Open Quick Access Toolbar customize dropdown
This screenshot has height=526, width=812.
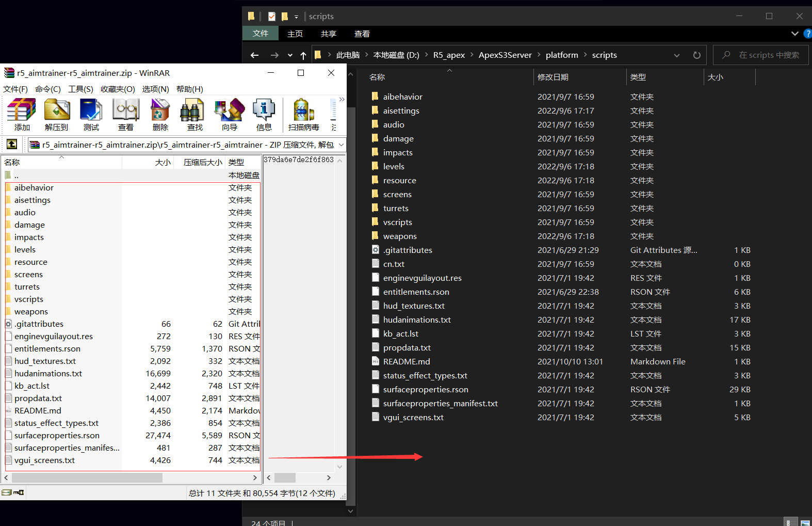296,17
